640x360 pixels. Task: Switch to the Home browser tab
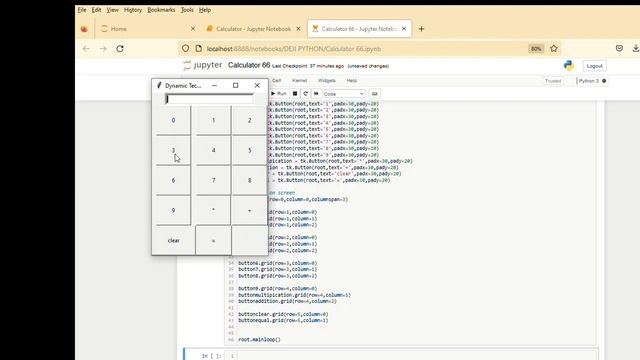pos(147,29)
